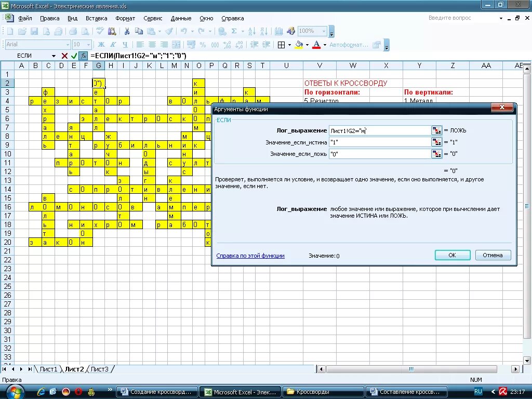532x399 pixels.
Task: Click the Open file icon
Action: (22, 31)
